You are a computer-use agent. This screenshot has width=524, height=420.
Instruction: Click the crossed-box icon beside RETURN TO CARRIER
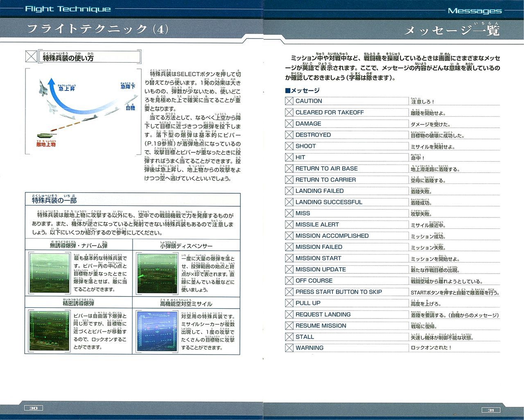tap(289, 179)
